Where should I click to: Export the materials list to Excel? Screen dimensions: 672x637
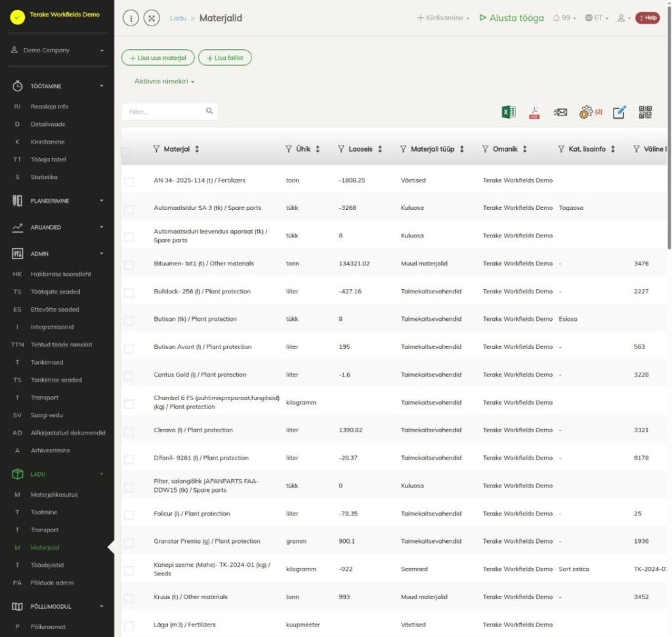click(509, 112)
